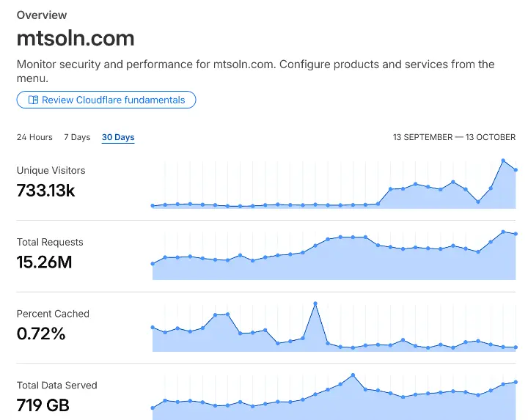Open the Review Cloudflare fundamentals link
The width and height of the screenshot is (528, 420).
111,100
